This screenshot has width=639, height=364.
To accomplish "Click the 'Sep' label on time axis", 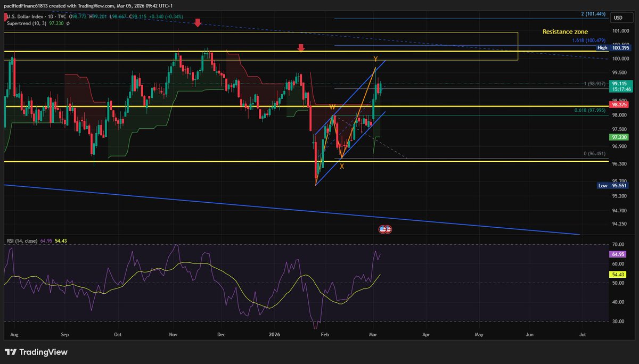I will tap(65, 335).
